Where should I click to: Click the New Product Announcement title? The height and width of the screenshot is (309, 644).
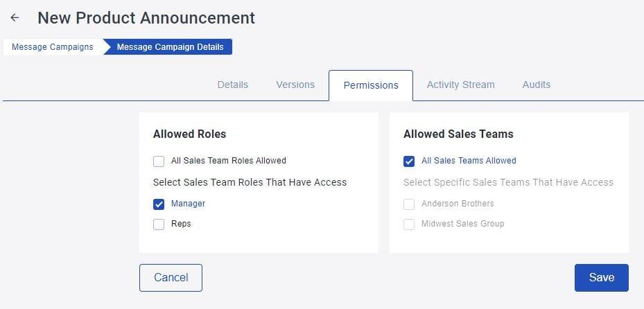pos(146,18)
